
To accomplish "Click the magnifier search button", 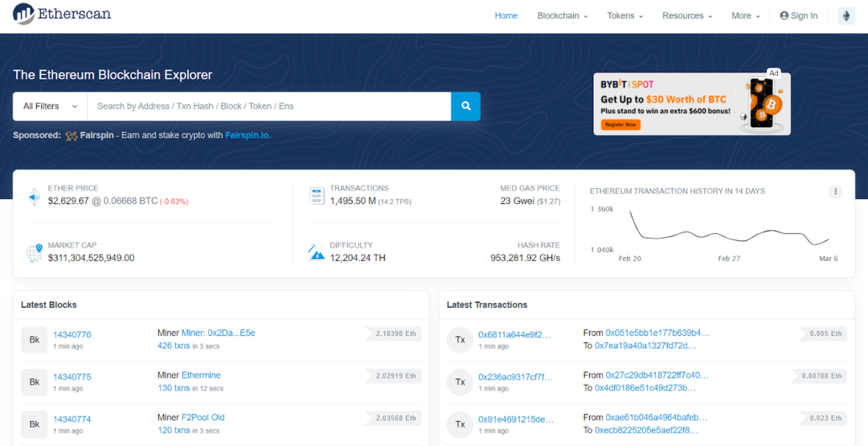I will pyautogui.click(x=465, y=106).
